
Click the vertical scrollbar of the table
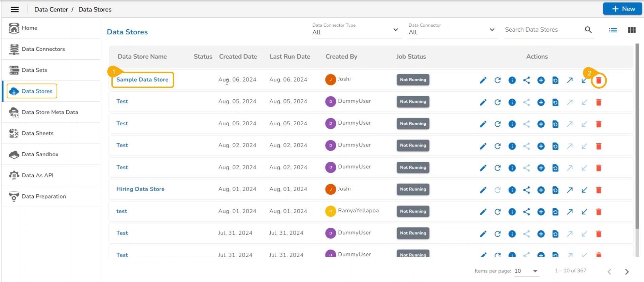[637, 135]
